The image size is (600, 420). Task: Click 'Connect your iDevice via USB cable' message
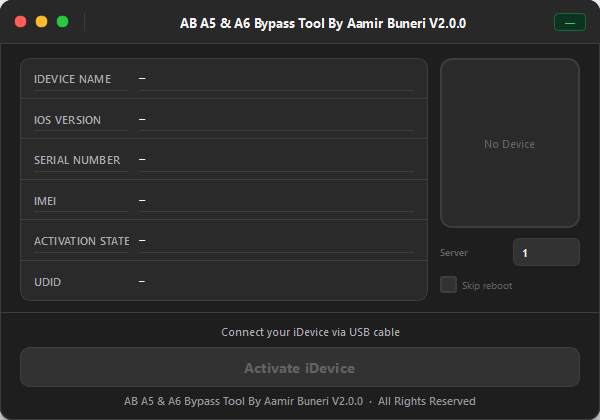coord(310,332)
